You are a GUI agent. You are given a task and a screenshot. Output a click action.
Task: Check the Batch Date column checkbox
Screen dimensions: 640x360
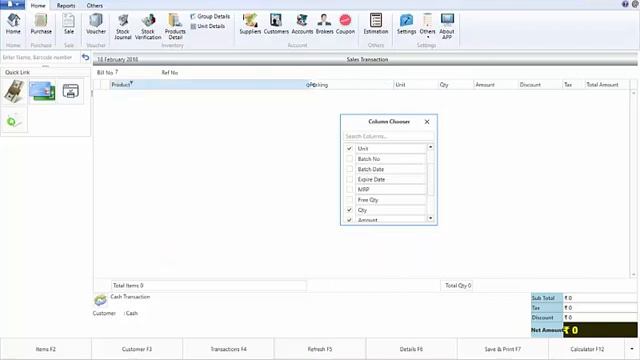pyautogui.click(x=349, y=169)
